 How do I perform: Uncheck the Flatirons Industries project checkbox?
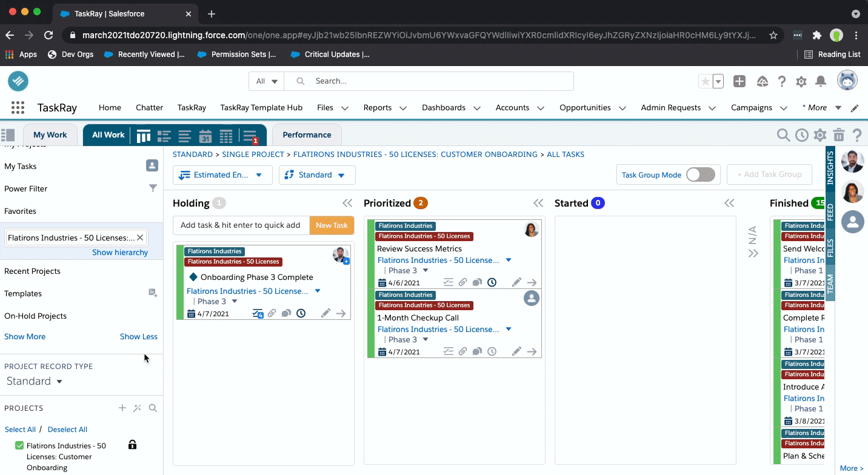[19, 446]
